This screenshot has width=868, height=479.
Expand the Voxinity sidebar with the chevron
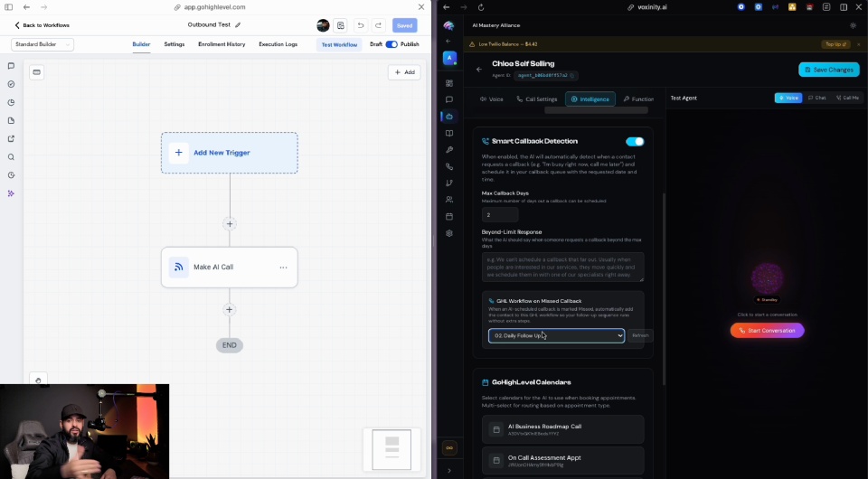click(x=449, y=471)
